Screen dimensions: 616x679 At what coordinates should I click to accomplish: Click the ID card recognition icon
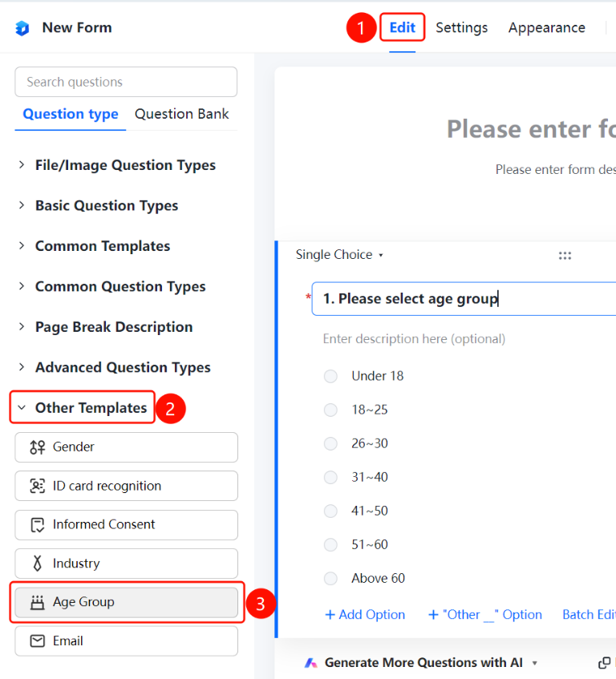37,486
